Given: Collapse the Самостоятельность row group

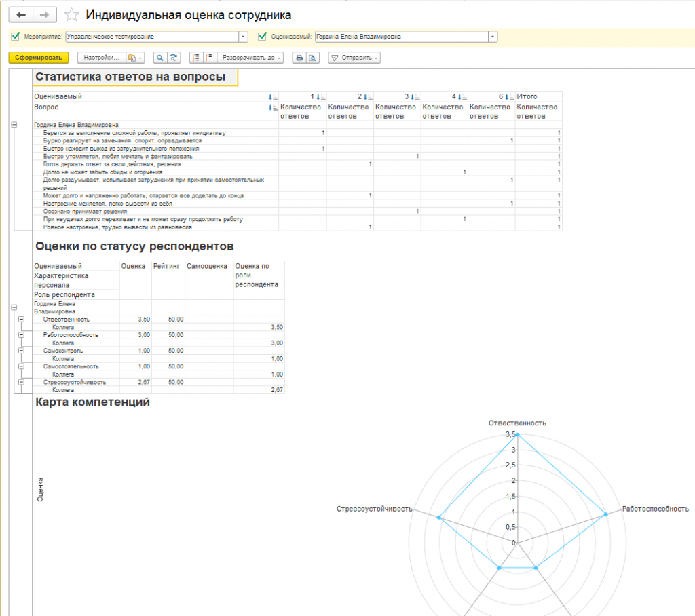Looking at the screenshot, I should 21,366.
